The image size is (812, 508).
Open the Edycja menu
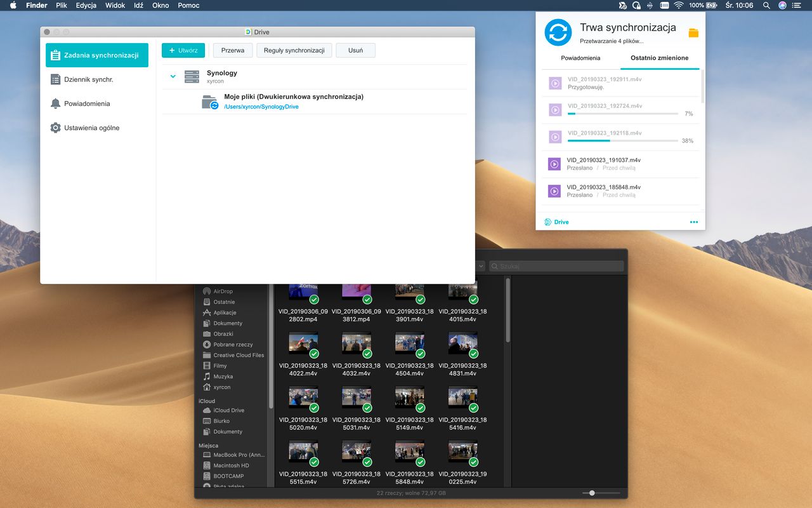pos(86,5)
